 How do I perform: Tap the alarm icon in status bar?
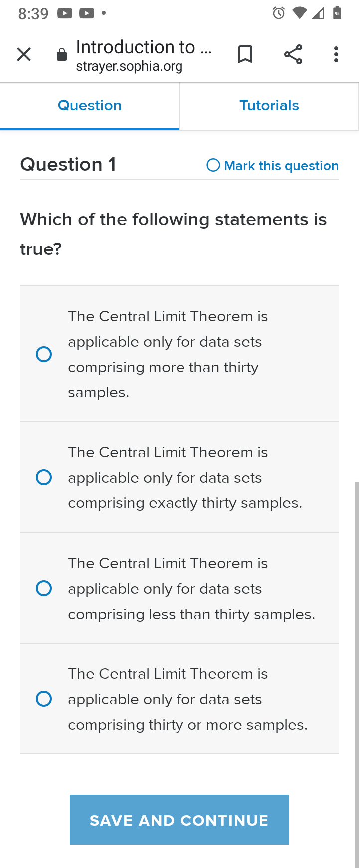click(279, 13)
